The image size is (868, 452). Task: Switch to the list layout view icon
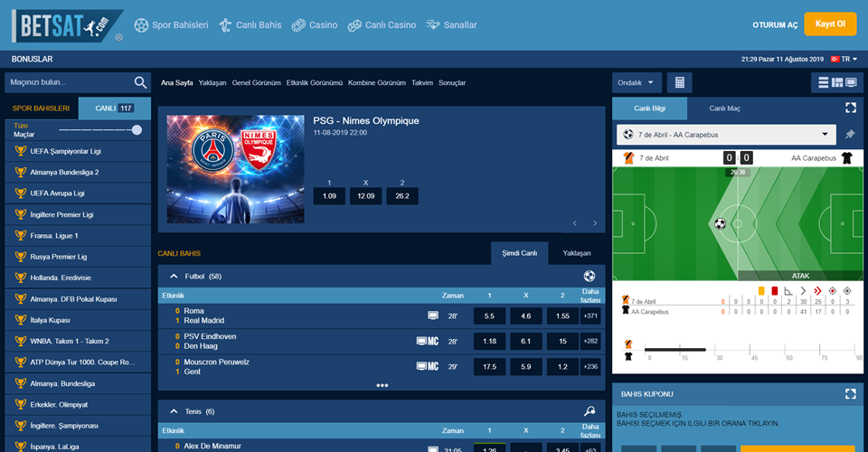824,83
